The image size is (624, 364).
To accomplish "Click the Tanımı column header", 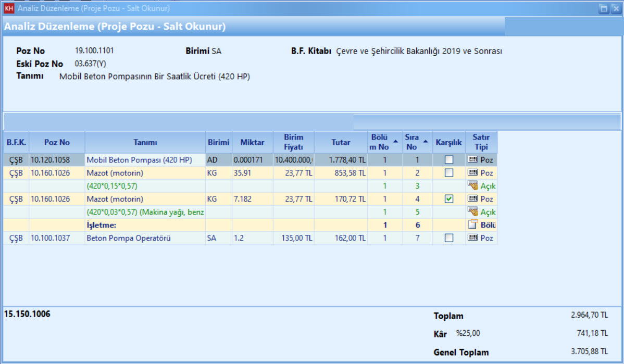I will click(145, 142).
